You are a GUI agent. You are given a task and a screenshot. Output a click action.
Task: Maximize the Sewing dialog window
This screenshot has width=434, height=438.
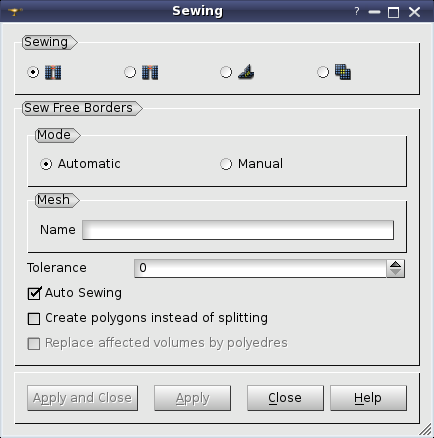coord(393,12)
